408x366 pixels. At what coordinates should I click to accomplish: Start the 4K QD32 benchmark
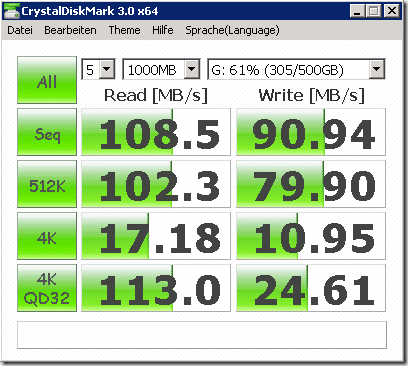coord(47,288)
